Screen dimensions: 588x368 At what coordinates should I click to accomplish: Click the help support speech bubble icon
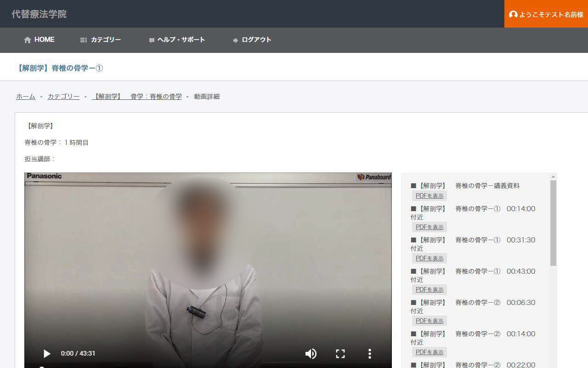coord(152,40)
